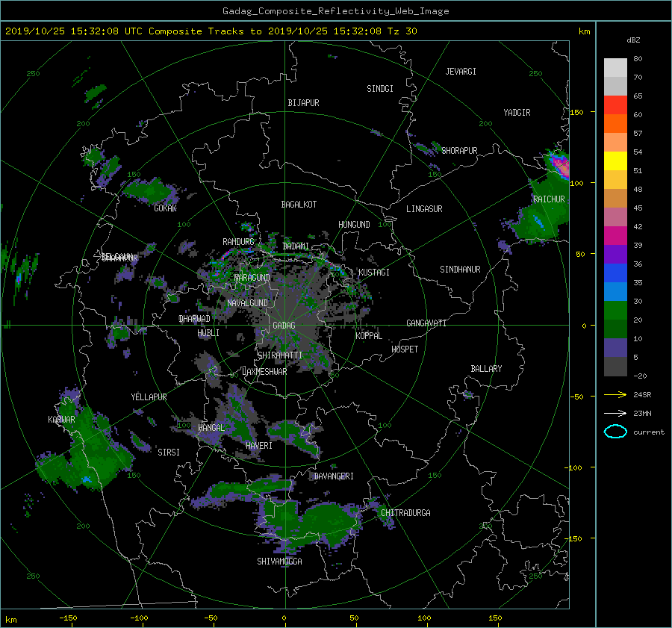
Task: Click the '-20' dBZ scale value
Action: pyautogui.click(x=640, y=376)
